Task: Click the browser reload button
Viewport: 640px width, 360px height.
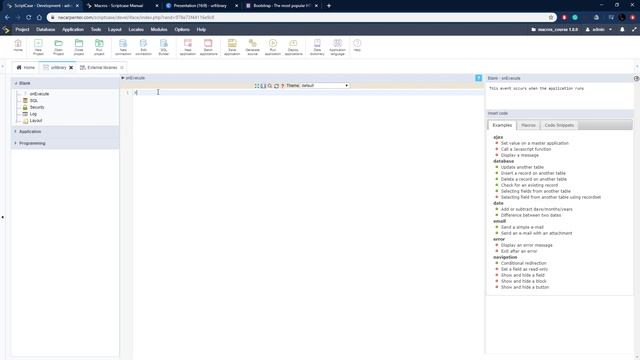Action: click(29, 18)
